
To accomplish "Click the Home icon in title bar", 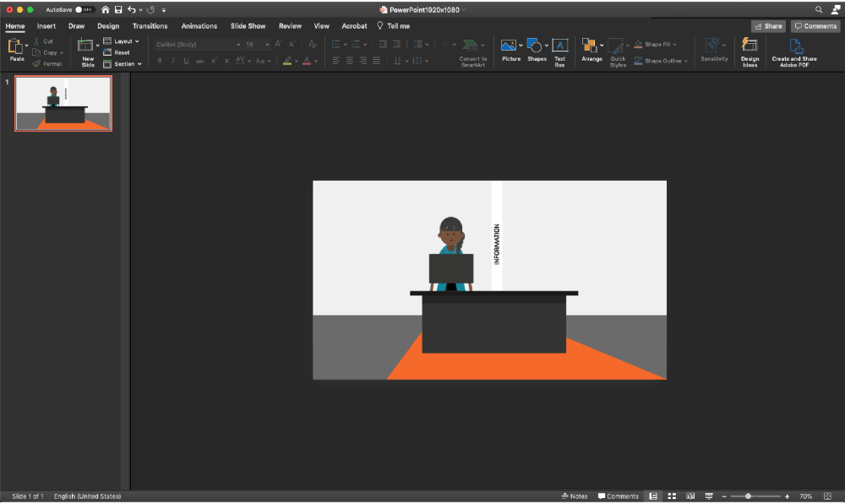I will pos(105,9).
